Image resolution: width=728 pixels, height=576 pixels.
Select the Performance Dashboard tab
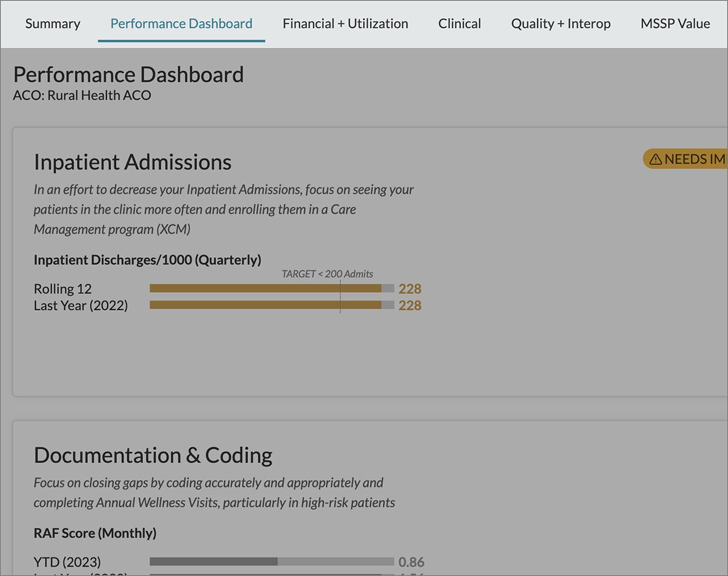pos(181,24)
